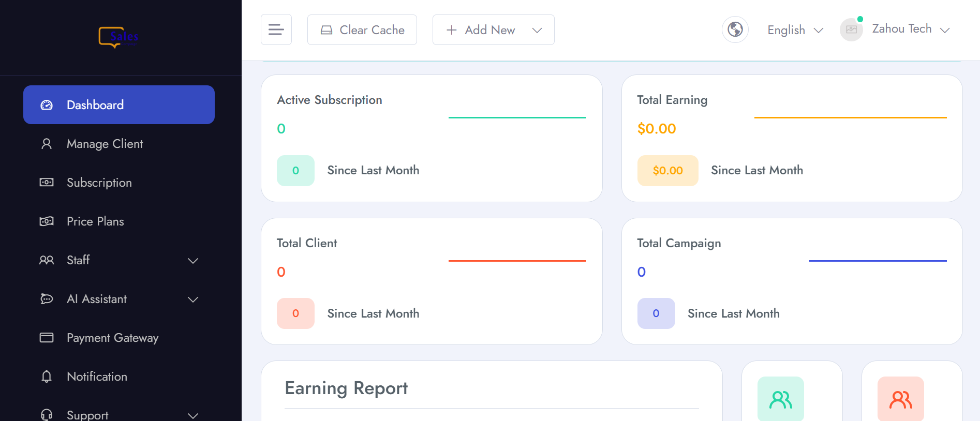Open the English language dropdown

click(x=794, y=30)
